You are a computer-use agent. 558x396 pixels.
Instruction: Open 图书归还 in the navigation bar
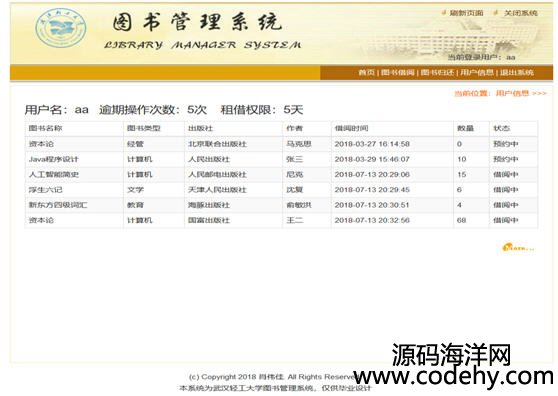437,73
